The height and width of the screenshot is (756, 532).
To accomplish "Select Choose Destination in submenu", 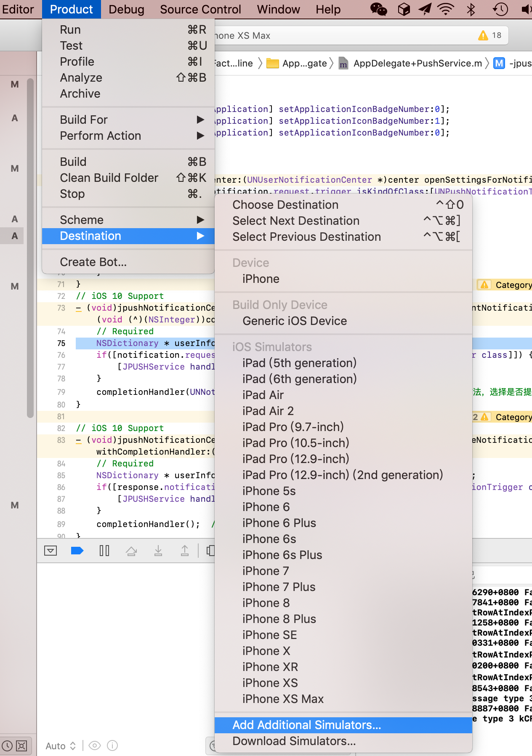I will tap(343, 205).
